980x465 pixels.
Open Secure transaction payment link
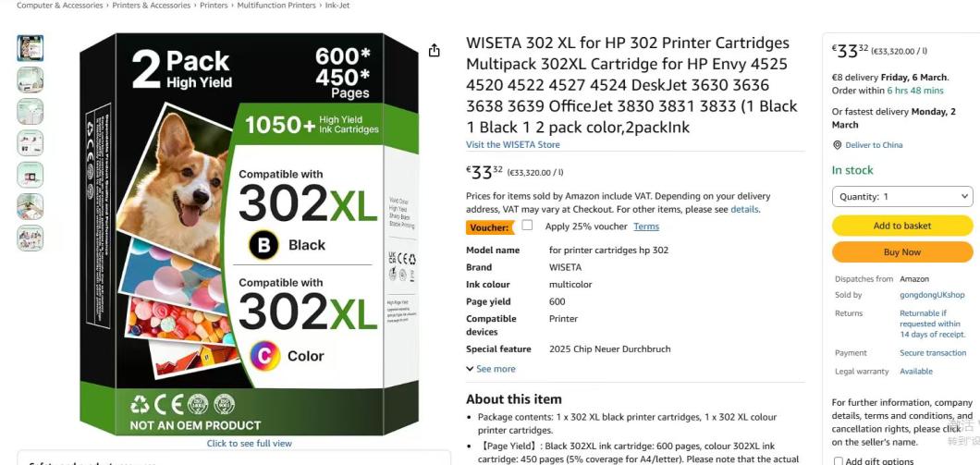(933, 352)
